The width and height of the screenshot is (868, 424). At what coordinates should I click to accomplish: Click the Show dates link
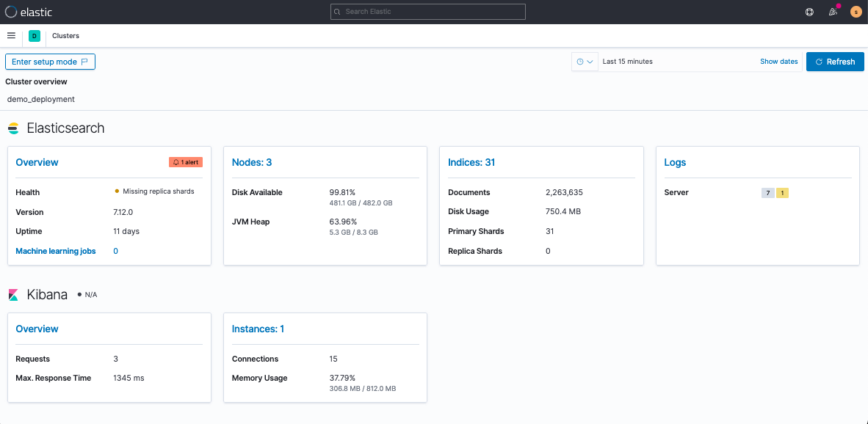click(779, 62)
